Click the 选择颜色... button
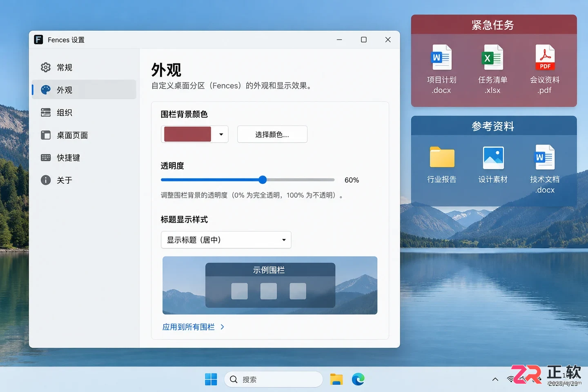 pos(272,134)
